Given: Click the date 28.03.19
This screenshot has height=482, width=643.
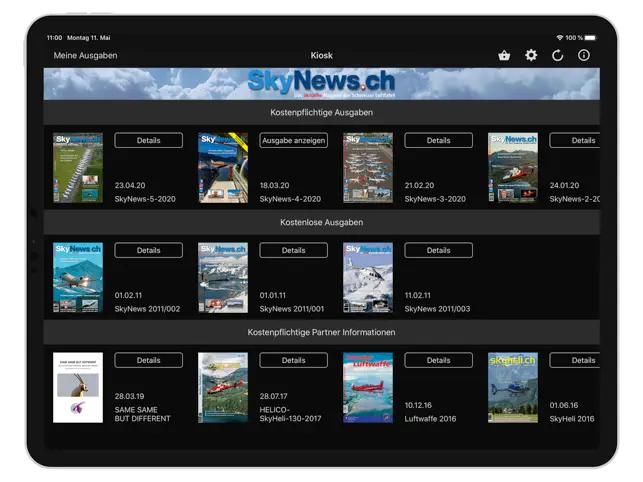Looking at the screenshot, I should coord(130,396).
